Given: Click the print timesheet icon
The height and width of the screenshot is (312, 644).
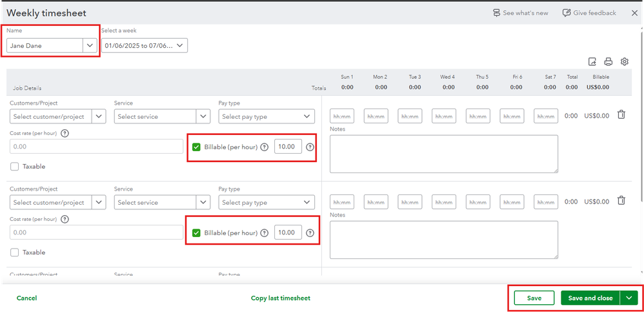Looking at the screenshot, I should coord(608,61).
